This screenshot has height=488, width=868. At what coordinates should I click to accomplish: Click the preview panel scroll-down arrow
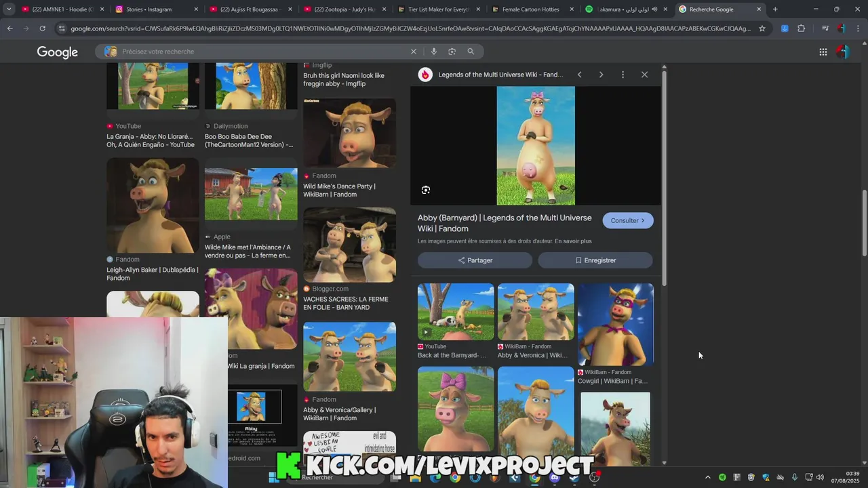[x=664, y=463]
